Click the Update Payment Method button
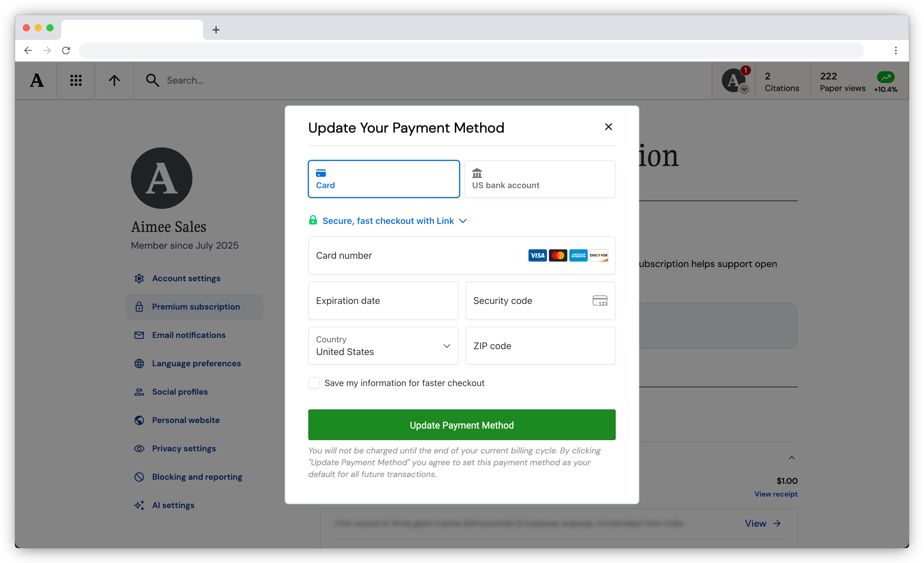 pyautogui.click(x=462, y=425)
